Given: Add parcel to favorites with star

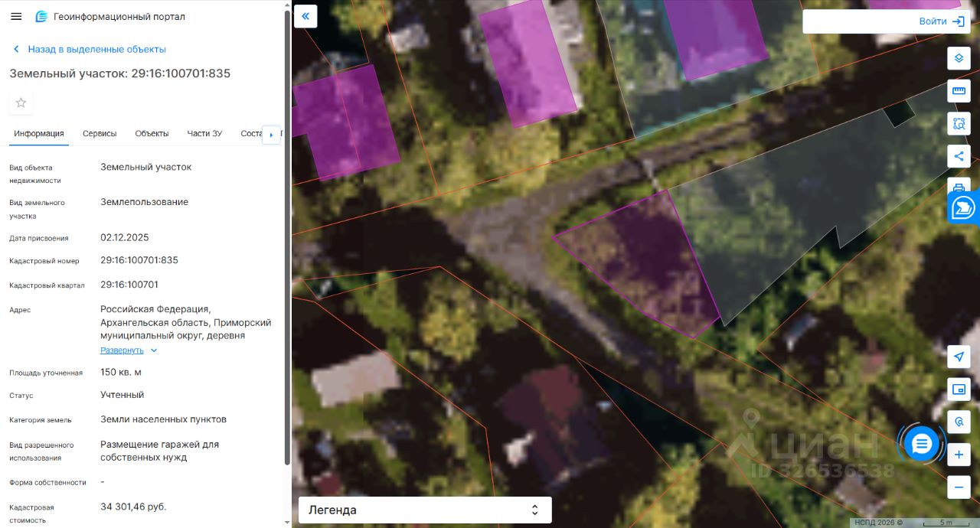Looking at the screenshot, I should [21, 103].
